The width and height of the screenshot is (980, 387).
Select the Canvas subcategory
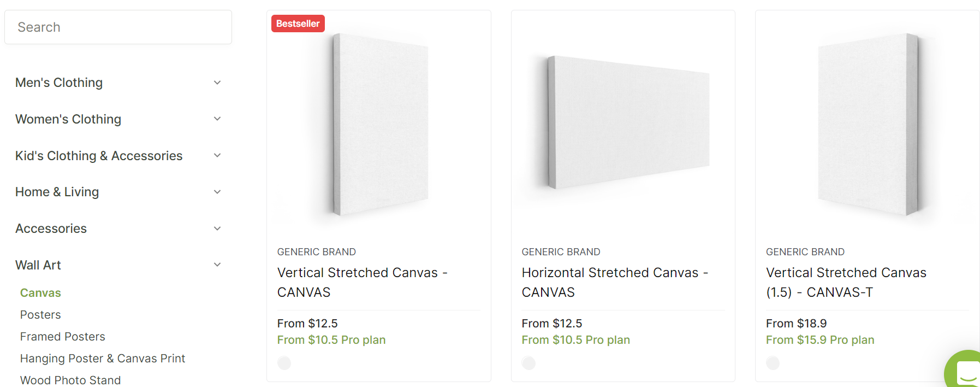click(x=40, y=292)
